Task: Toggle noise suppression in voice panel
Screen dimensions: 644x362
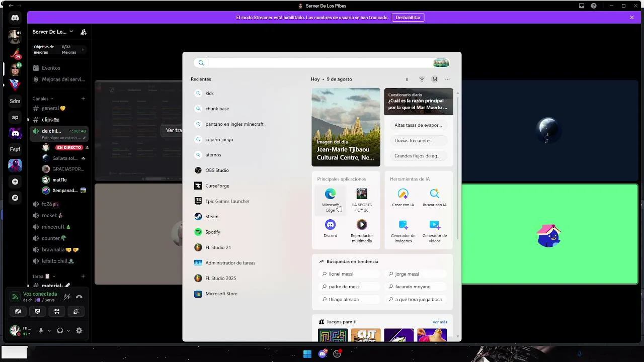Action: click(x=67, y=297)
